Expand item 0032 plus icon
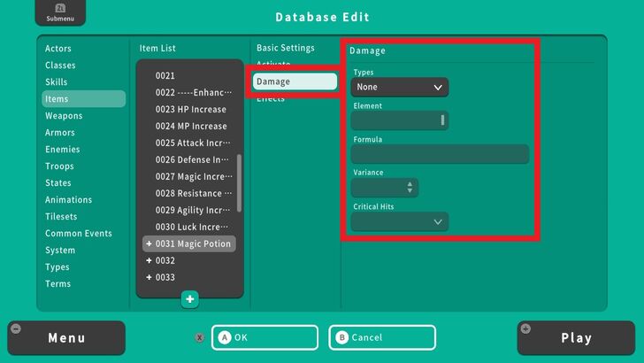 (149, 260)
